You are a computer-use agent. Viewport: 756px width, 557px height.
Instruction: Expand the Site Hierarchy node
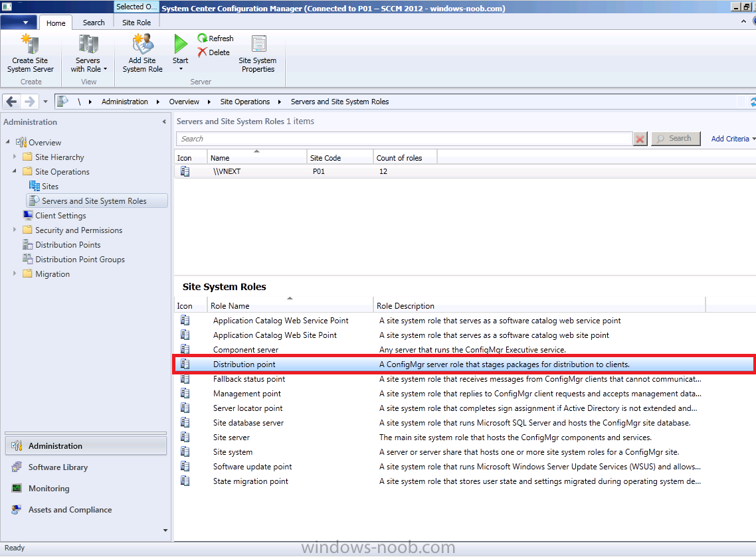coord(15,157)
